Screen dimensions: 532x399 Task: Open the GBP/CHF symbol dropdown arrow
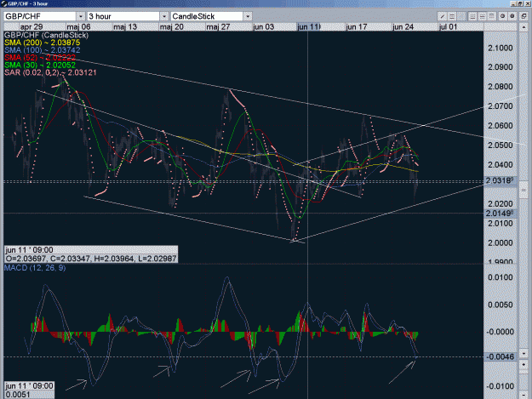coord(81,16)
